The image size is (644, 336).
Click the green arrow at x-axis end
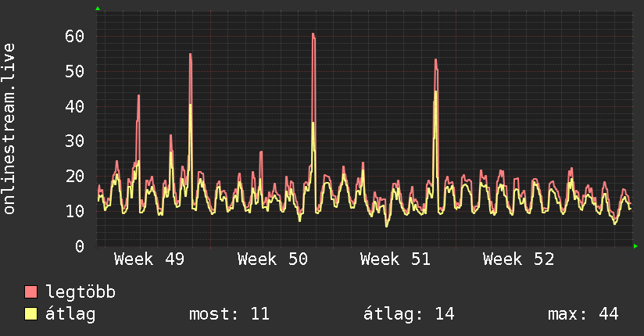636,246
